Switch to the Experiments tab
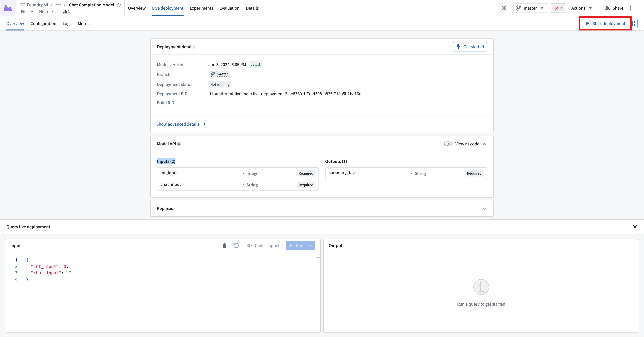The height and width of the screenshot is (337, 644). click(201, 8)
